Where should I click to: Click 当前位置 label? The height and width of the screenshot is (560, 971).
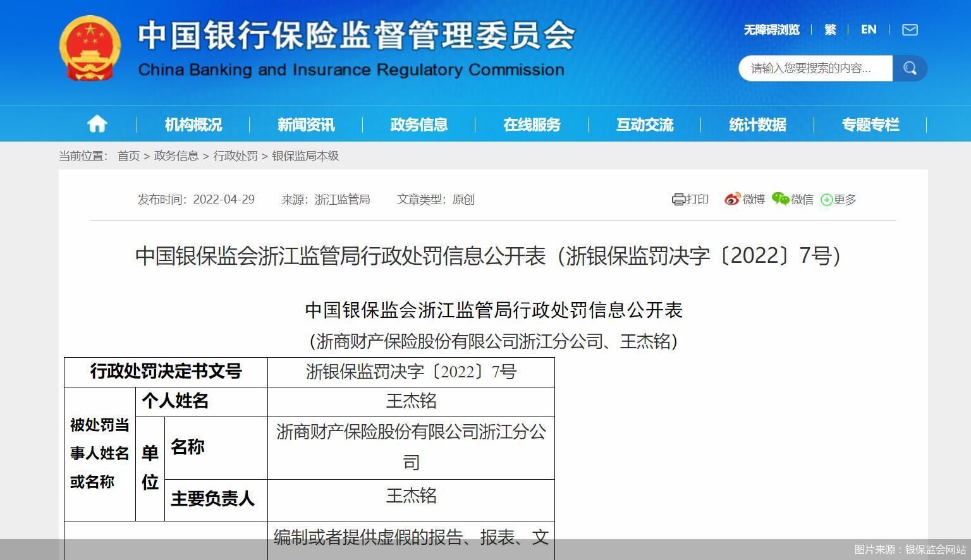tap(83, 155)
